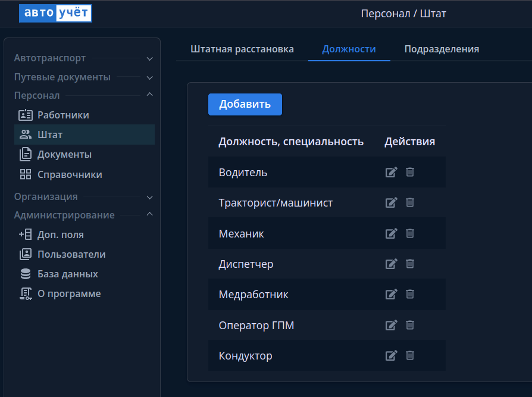
Task: Edit the Механик position entry
Action: (x=391, y=233)
